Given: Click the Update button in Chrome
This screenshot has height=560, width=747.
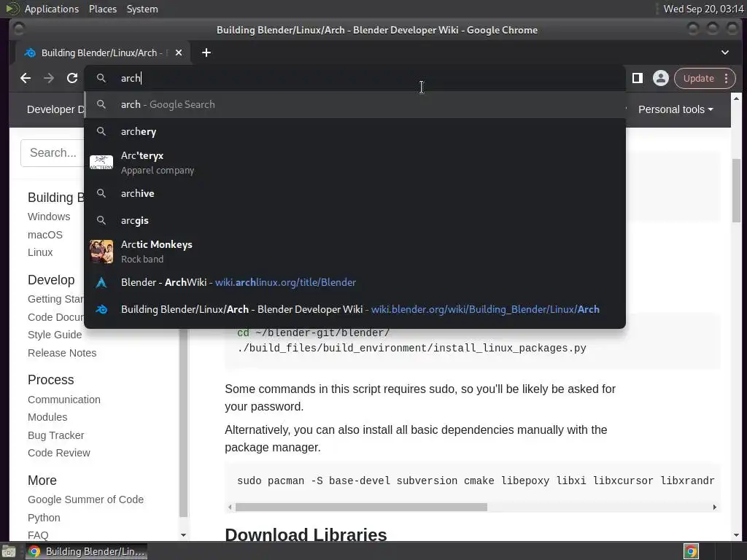Looking at the screenshot, I should click(x=698, y=78).
